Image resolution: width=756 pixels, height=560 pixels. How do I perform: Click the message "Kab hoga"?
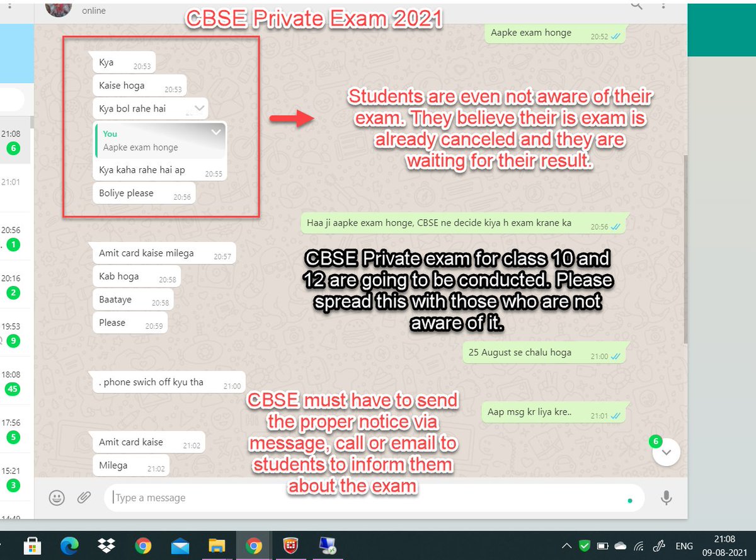coord(136,277)
